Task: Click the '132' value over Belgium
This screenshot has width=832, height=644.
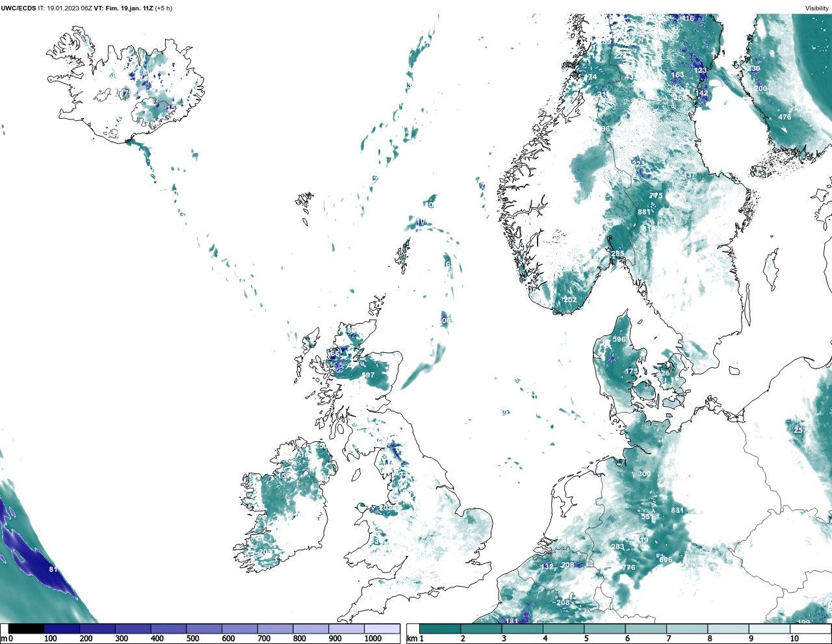Action: click(x=547, y=566)
